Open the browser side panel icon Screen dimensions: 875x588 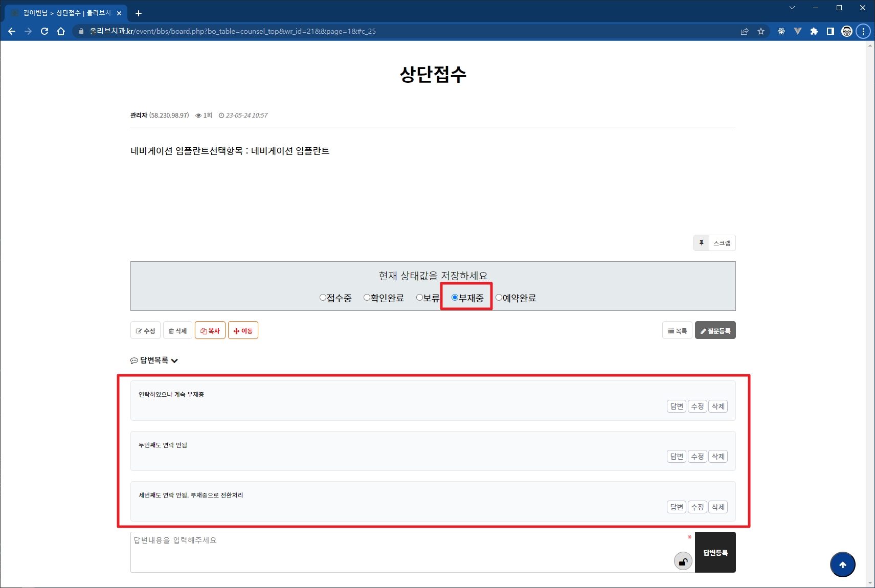click(830, 31)
